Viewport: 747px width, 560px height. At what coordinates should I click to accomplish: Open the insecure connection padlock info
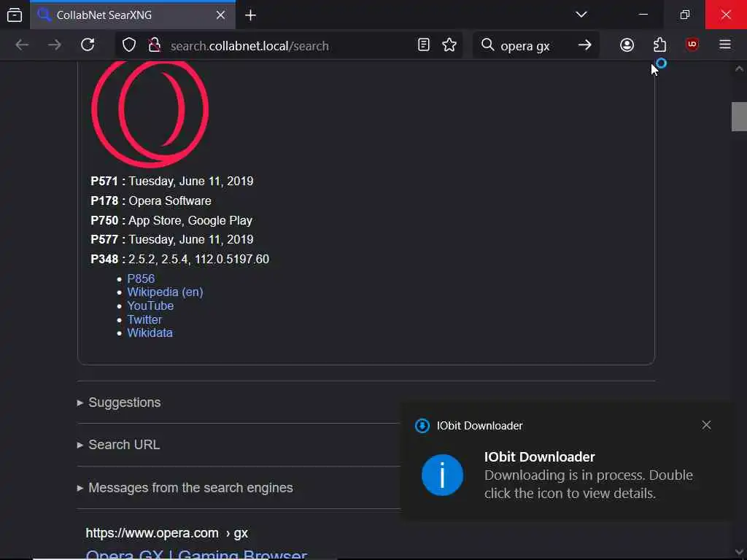pyautogui.click(x=154, y=45)
